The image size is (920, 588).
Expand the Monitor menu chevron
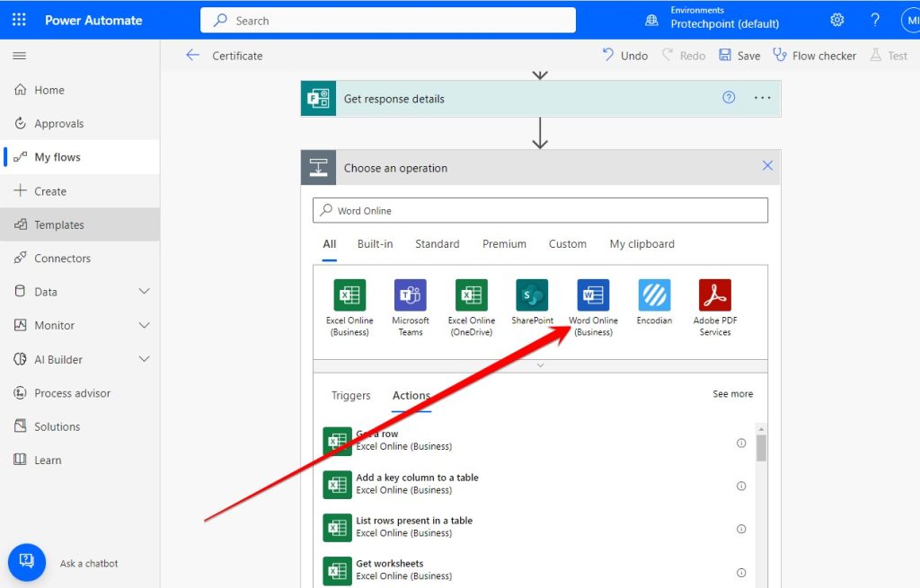coord(144,325)
